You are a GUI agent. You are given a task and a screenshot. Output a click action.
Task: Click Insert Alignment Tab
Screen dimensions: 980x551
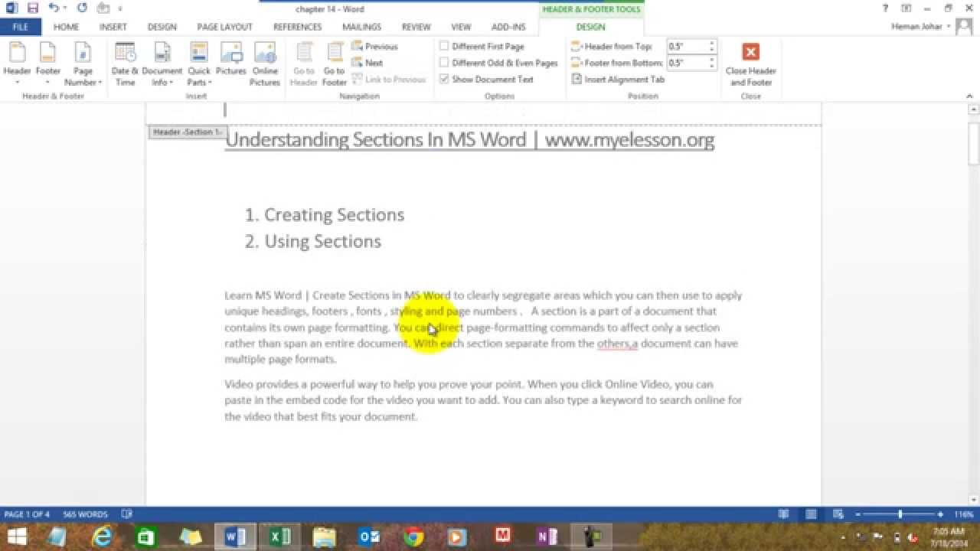618,80
